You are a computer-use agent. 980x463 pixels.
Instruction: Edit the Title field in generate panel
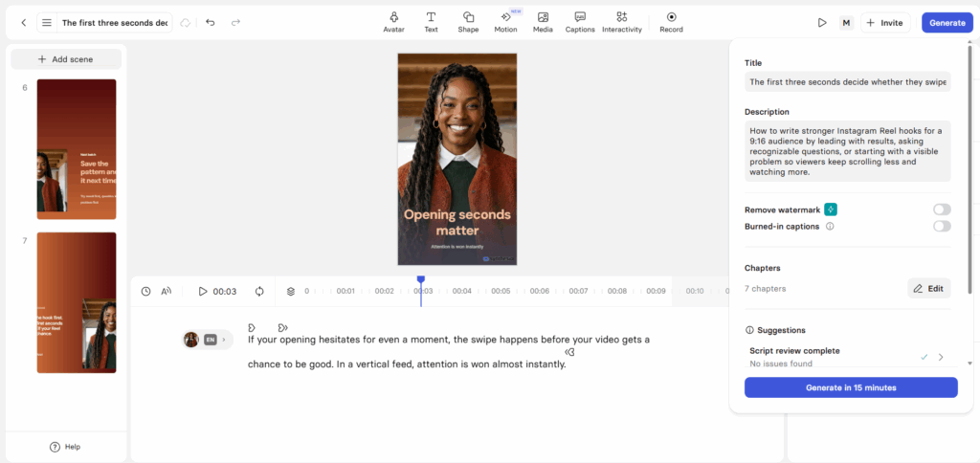pos(848,82)
